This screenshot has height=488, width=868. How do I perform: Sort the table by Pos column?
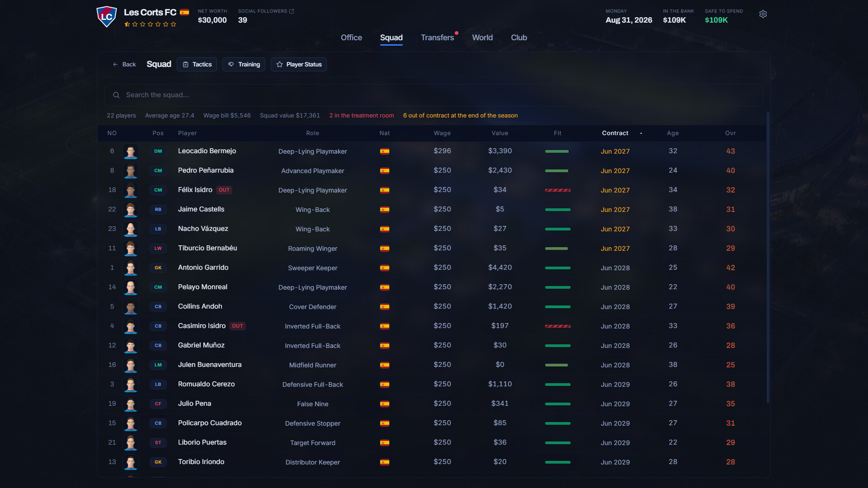coord(158,133)
